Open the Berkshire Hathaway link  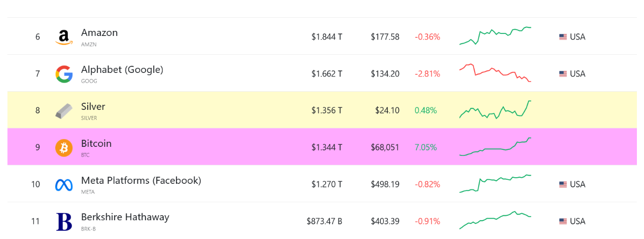(x=125, y=217)
